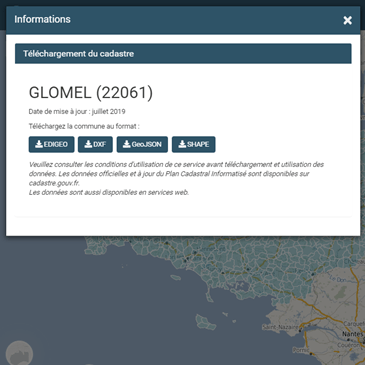Download the commune in SHAPE format
Screen dimensions: 365x365
click(x=194, y=144)
